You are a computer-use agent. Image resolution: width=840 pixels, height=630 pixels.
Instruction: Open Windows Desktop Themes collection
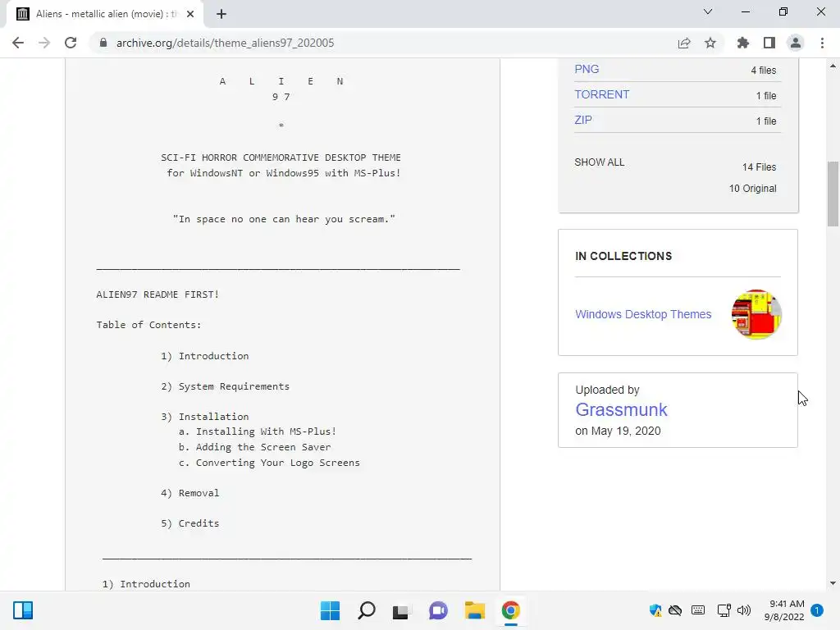pos(643,314)
